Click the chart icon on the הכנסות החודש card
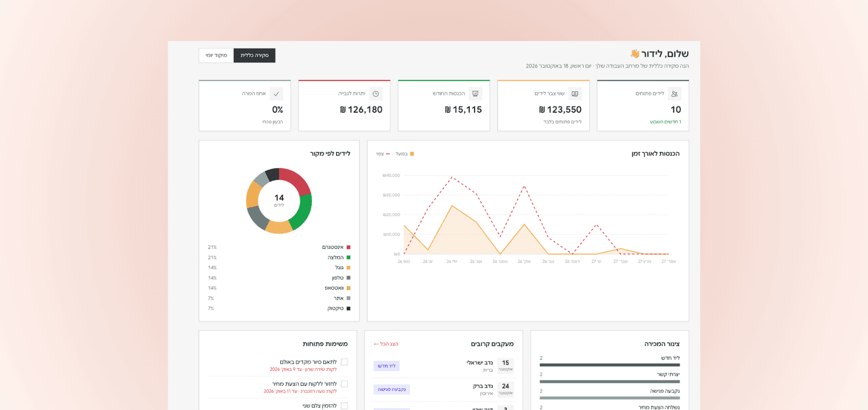The height and width of the screenshot is (410, 868). tap(475, 94)
